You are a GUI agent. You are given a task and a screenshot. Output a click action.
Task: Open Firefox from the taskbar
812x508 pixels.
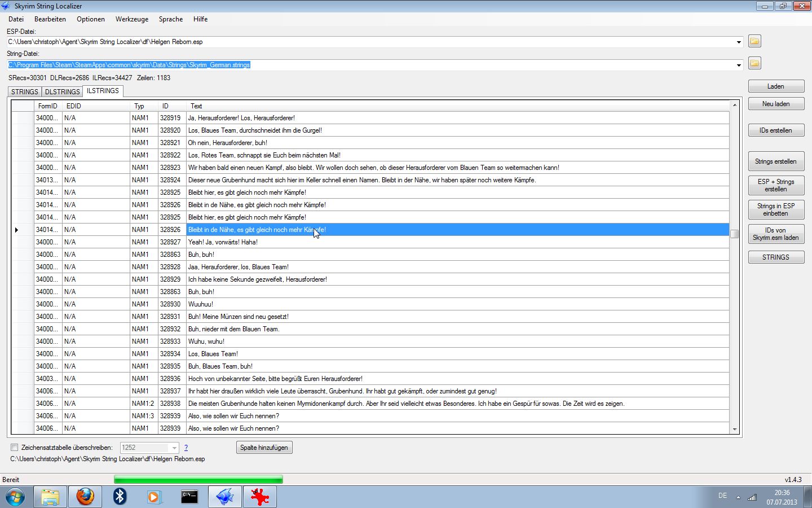click(85, 497)
